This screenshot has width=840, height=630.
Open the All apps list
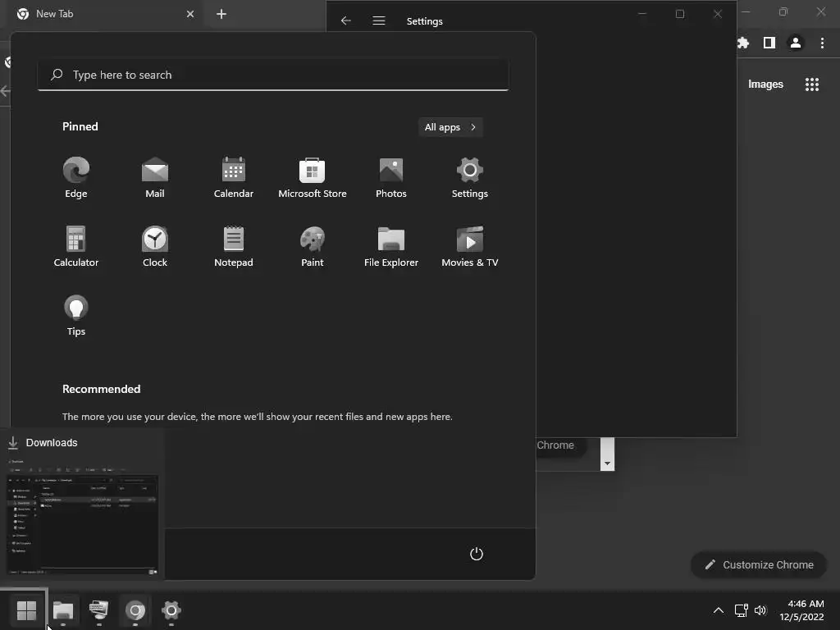(x=450, y=127)
